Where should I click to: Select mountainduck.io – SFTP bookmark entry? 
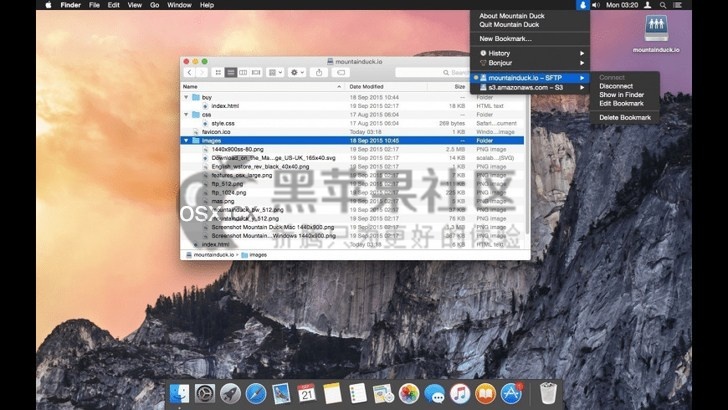531,78
